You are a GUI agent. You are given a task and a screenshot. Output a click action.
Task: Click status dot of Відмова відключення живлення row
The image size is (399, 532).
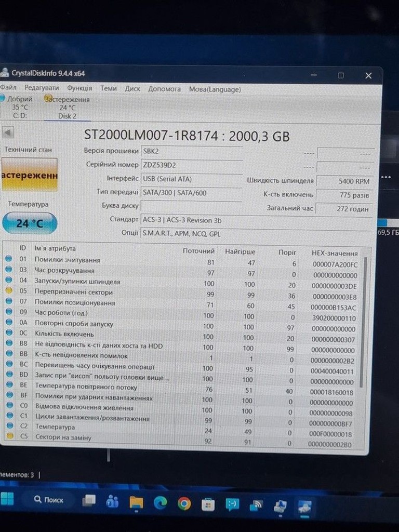pyautogui.click(x=9, y=405)
